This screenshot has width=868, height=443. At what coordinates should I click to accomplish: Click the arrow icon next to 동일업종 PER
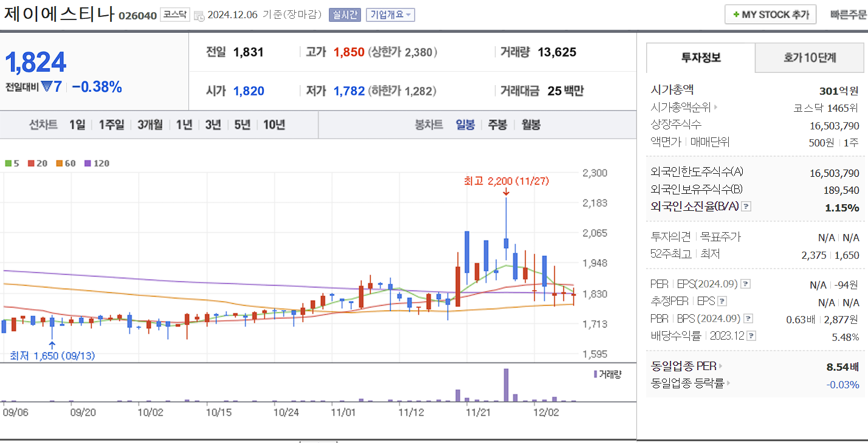pyautogui.click(x=722, y=366)
